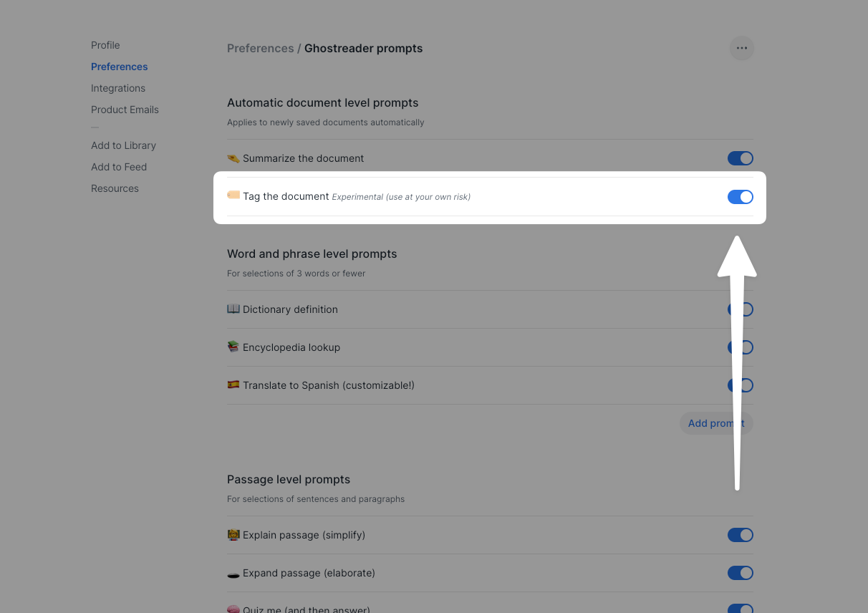Click the Expand passage emoji icon

(233, 573)
